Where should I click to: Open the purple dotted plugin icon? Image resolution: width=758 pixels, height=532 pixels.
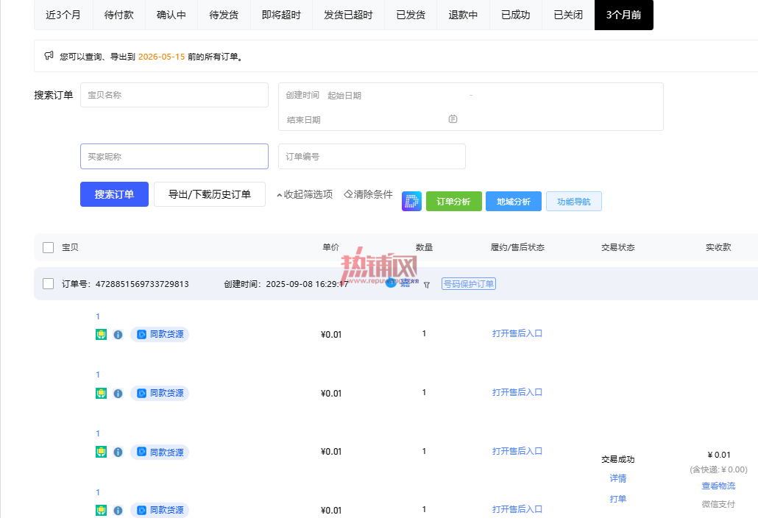coord(411,202)
